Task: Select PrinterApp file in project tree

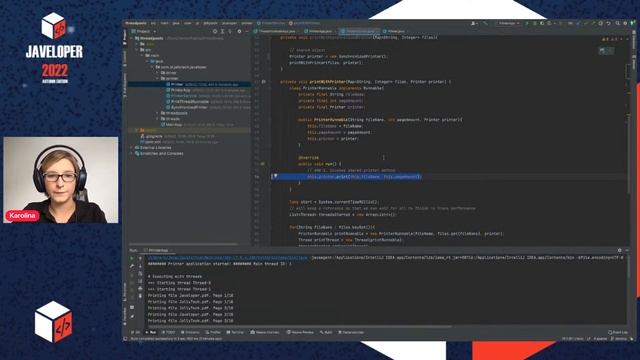Action: 180,90
